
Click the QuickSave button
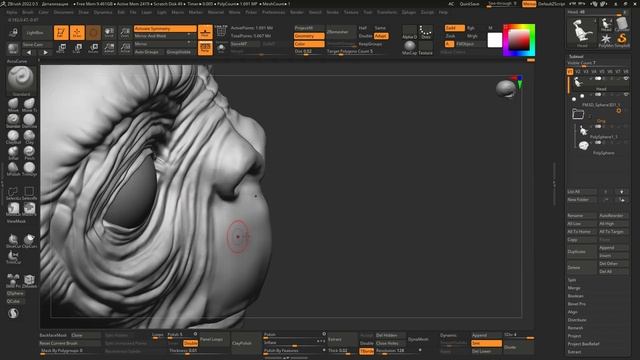click(470, 4)
